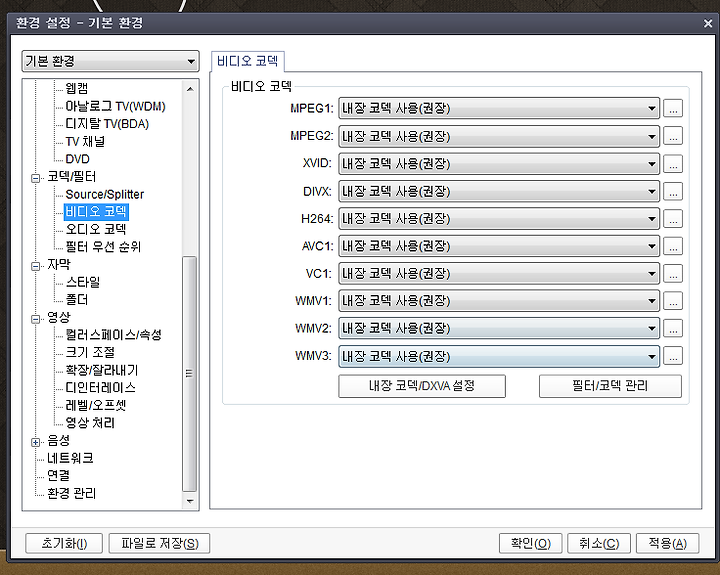Collapse the 영상 tree node

(35, 319)
